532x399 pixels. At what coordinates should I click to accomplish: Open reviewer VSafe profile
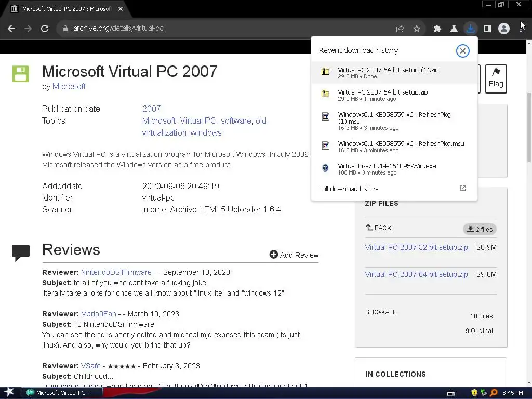coord(90,366)
